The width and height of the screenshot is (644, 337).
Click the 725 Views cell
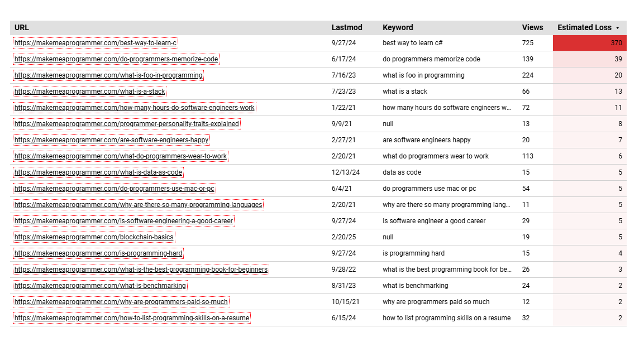click(x=528, y=43)
